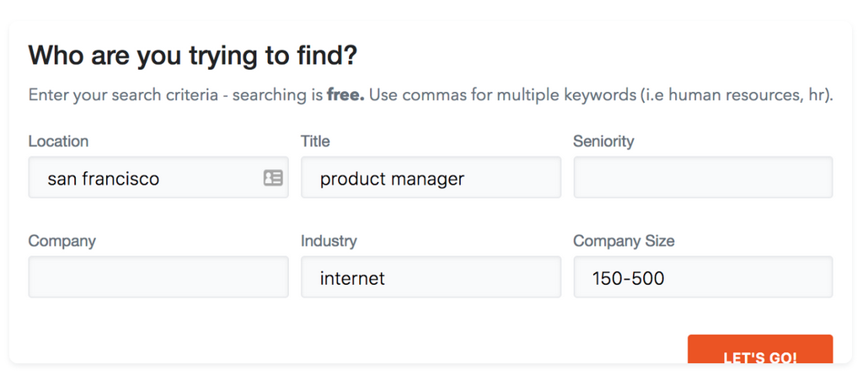Select the Company Size field showing 150-500
The width and height of the screenshot is (868, 381).
point(703,277)
